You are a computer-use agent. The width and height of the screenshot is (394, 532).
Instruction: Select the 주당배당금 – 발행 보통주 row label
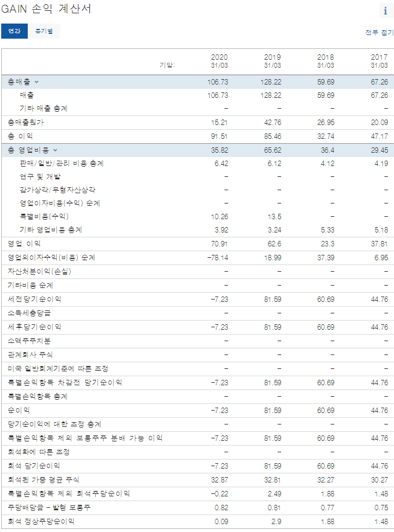[x=49, y=507]
